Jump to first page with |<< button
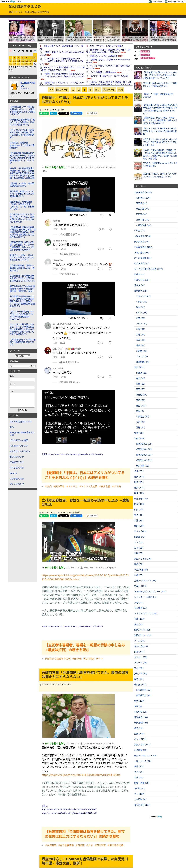This screenshot has width=186, height=868. (x=51, y=90)
